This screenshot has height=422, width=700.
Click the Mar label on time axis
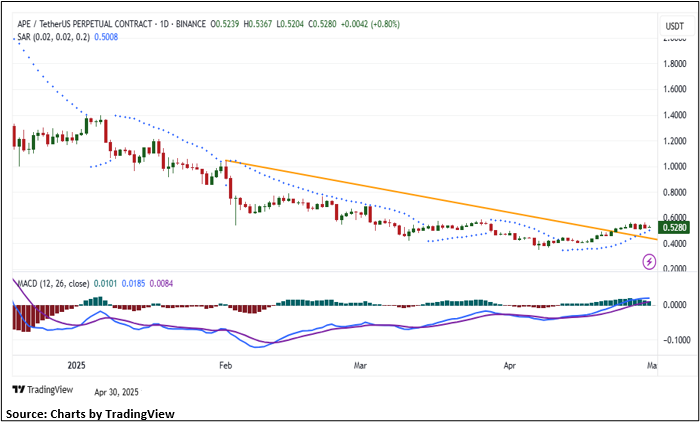click(x=360, y=366)
